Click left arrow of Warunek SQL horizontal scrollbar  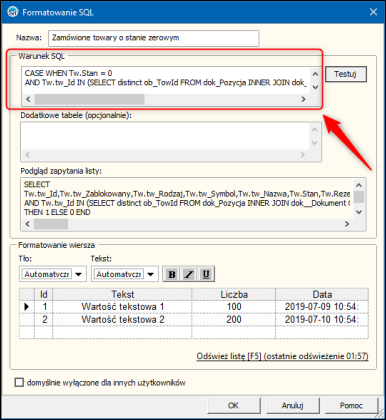[28, 99]
